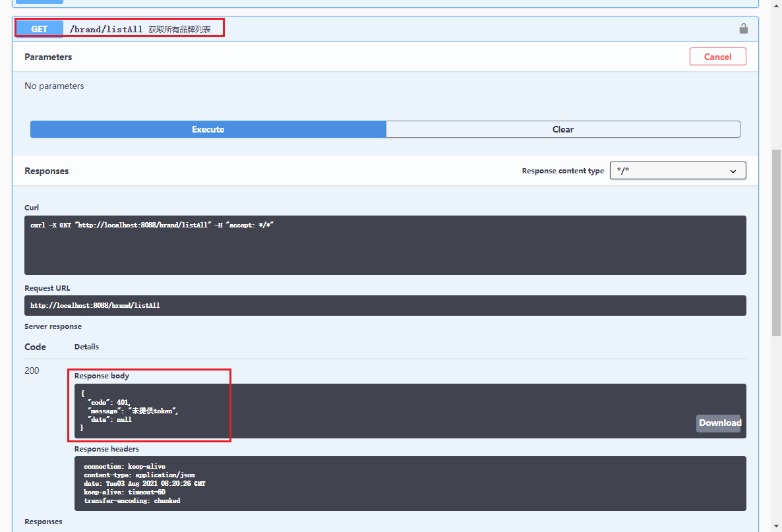Click the "data": null line
Viewport: 782px width, 532px height.
click(x=109, y=420)
